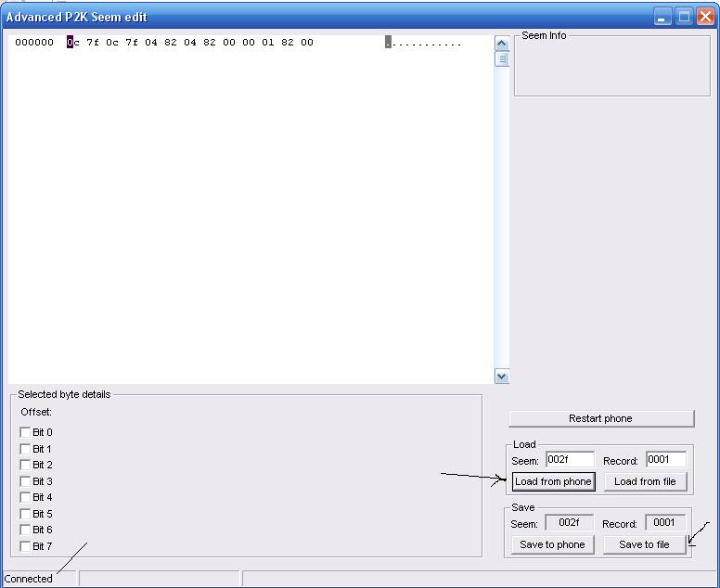Select the sixth hex byte 82
This screenshot has height=588, width=720.
pyautogui.click(x=171, y=43)
